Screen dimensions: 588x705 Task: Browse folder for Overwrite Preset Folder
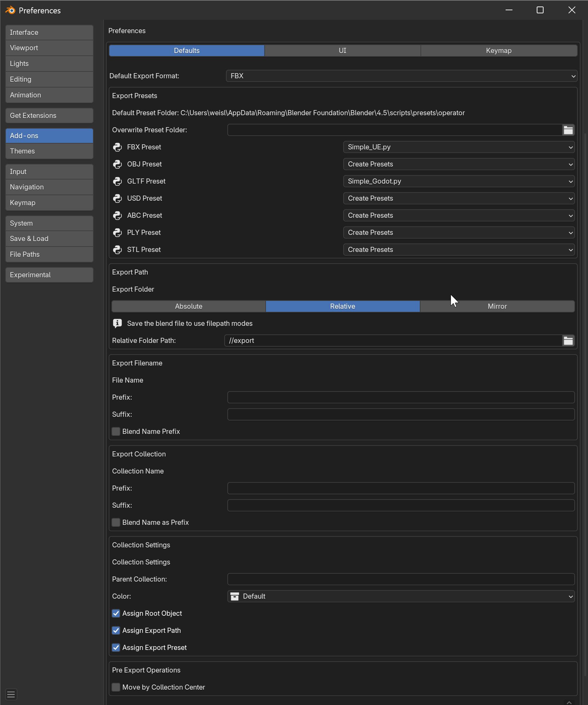pyautogui.click(x=568, y=130)
